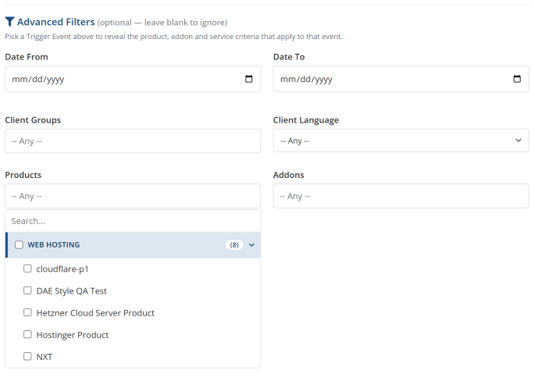Screen dimensions: 534x392
Task: Click the WEB HOSTING (8) count badge
Action: pyautogui.click(x=234, y=245)
